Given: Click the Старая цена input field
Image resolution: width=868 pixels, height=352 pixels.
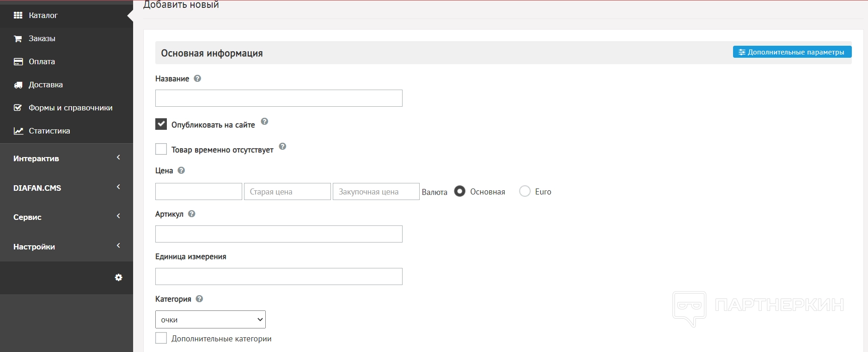Looking at the screenshot, I should [x=287, y=192].
